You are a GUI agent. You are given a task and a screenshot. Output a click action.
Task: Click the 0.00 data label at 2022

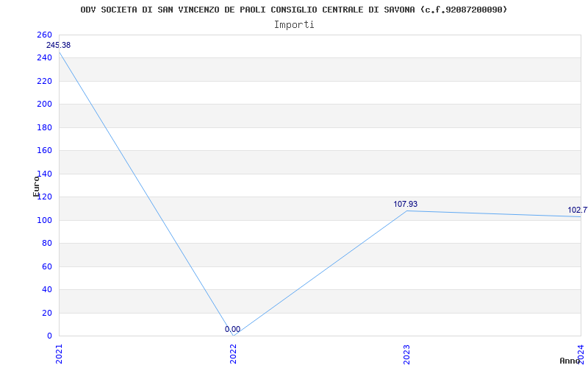coord(232,329)
